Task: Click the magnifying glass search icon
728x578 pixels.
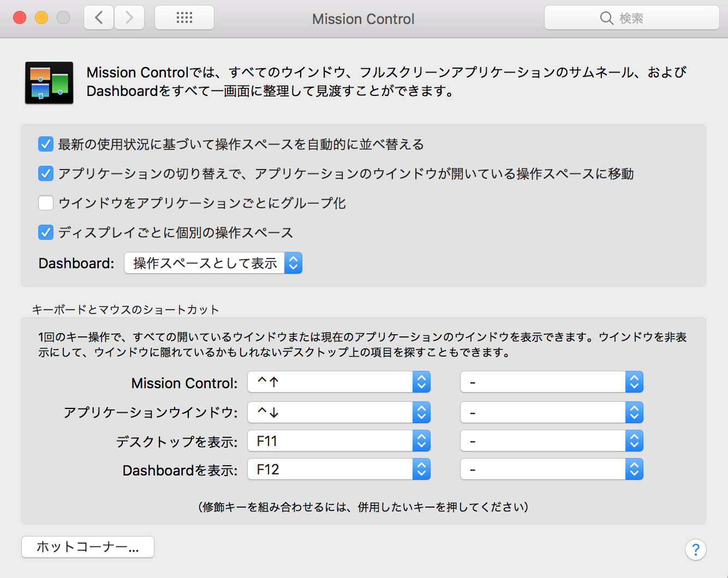Action: coord(606,18)
